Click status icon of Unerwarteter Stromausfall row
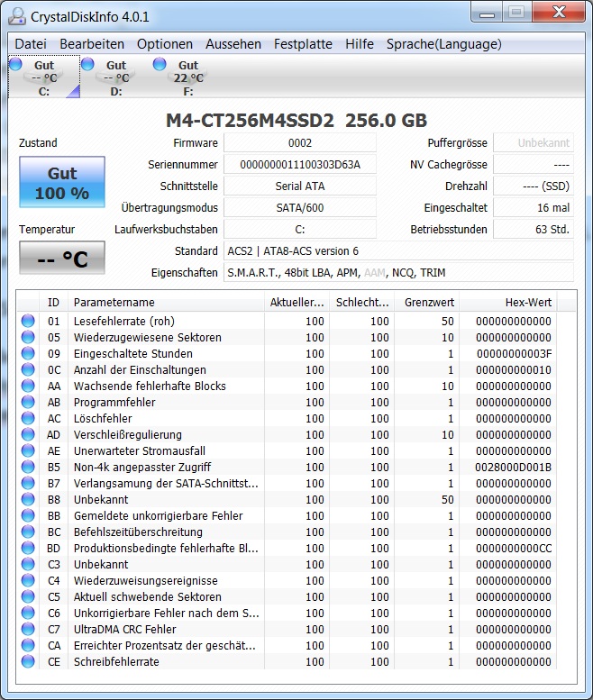This screenshot has height=700, width=593. coord(28,450)
